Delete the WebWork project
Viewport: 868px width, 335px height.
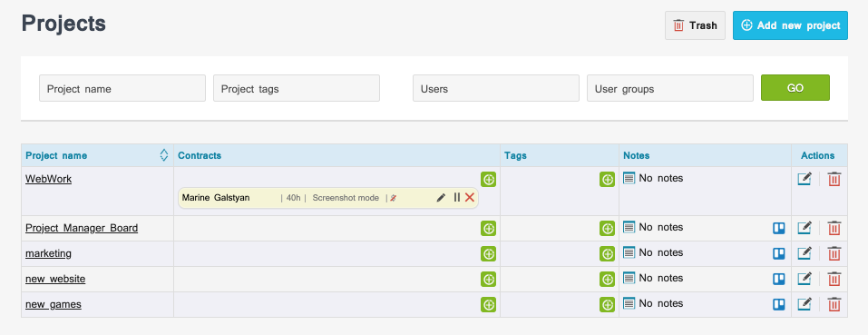(834, 179)
